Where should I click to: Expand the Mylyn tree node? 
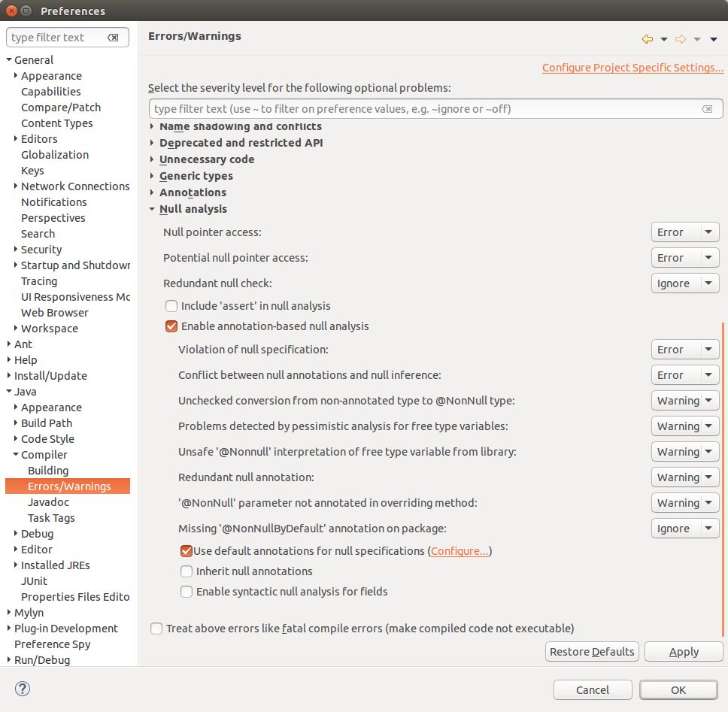click(x=9, y=612)
